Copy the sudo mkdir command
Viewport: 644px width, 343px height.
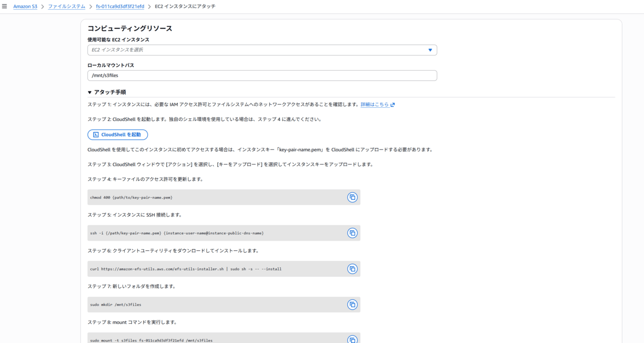(x=352, y=305)
